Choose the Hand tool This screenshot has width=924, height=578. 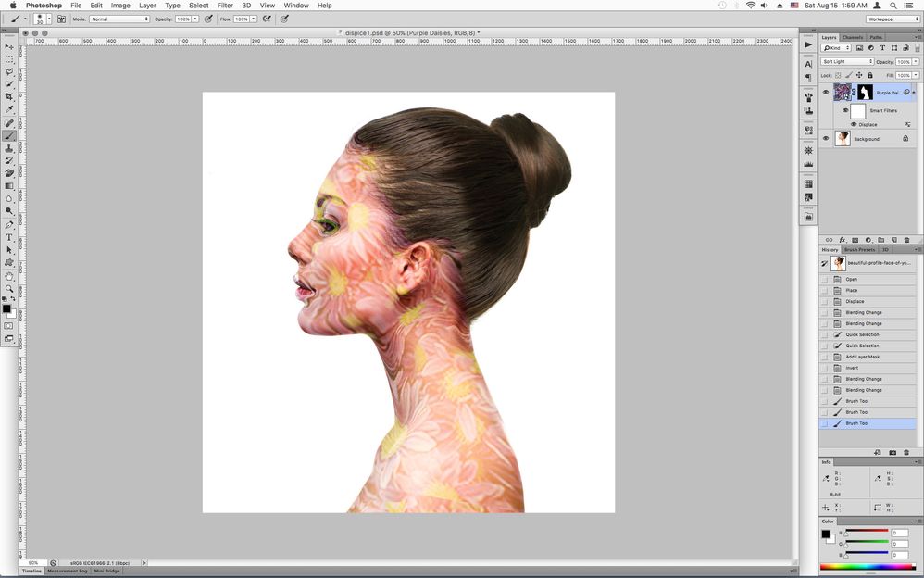coord(10,276)
